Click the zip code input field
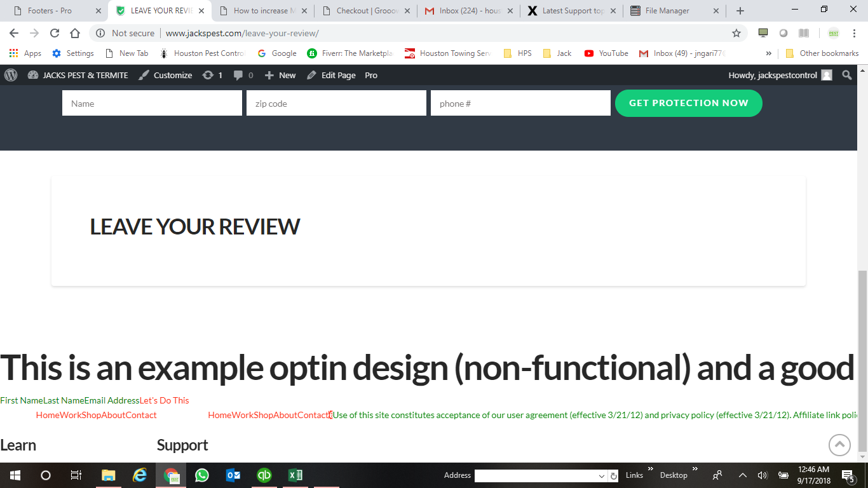The height and width of the screenshot is (488, 868). click(336, 104)
